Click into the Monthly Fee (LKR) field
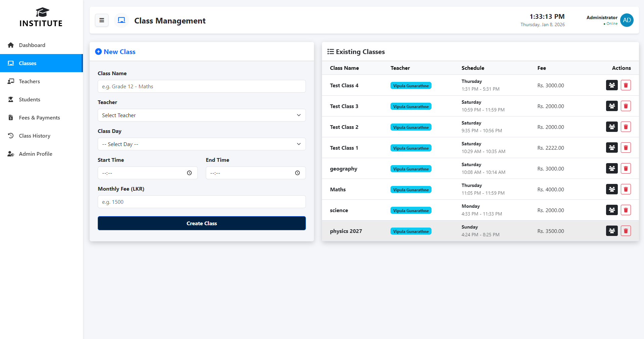 tap(201, 202)
